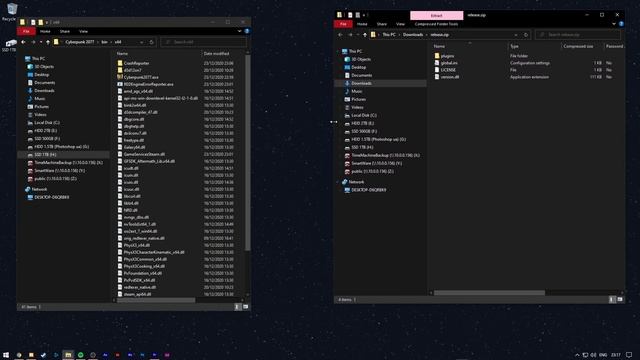Click horizontal scrollbar in x64 window
Viewport: 640px width, 360px height.
(x=156, y=300)
